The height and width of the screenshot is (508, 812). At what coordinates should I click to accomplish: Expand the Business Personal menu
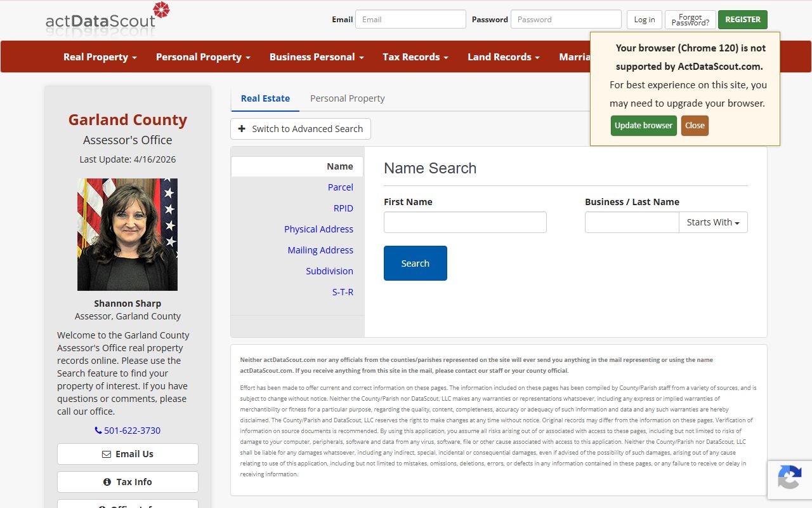click(317, 57)
